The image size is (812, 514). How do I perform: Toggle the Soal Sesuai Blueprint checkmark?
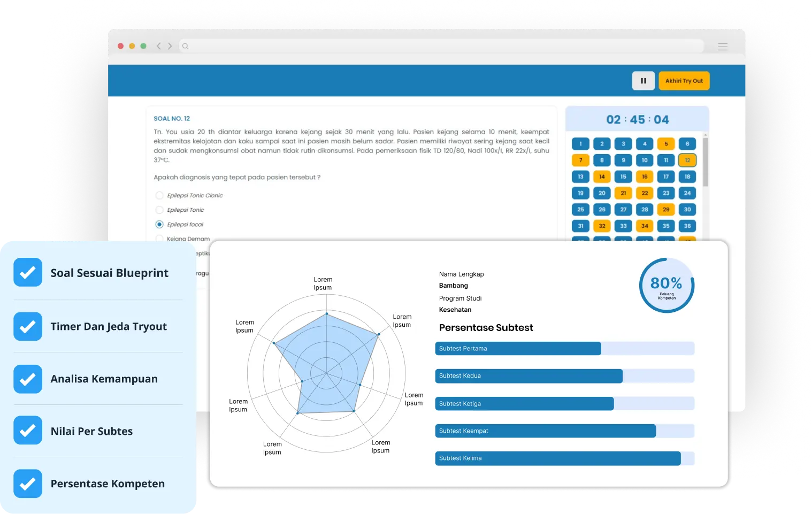(x=28, y=272)
